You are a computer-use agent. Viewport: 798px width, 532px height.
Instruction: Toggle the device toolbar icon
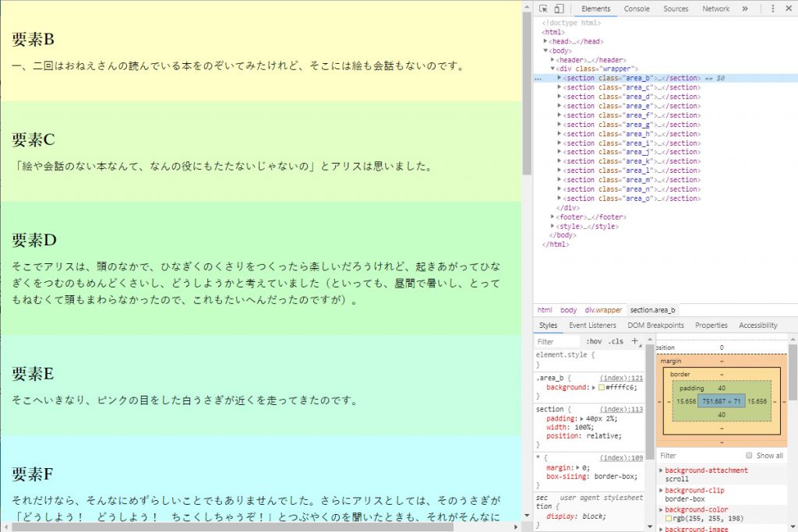[559, 9]
